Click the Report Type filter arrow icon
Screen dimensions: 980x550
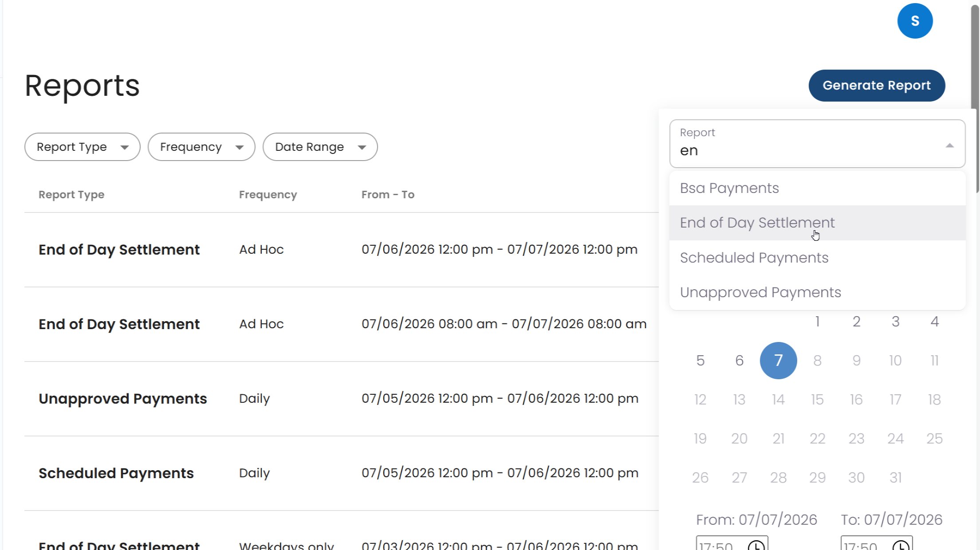click(125, 147)
